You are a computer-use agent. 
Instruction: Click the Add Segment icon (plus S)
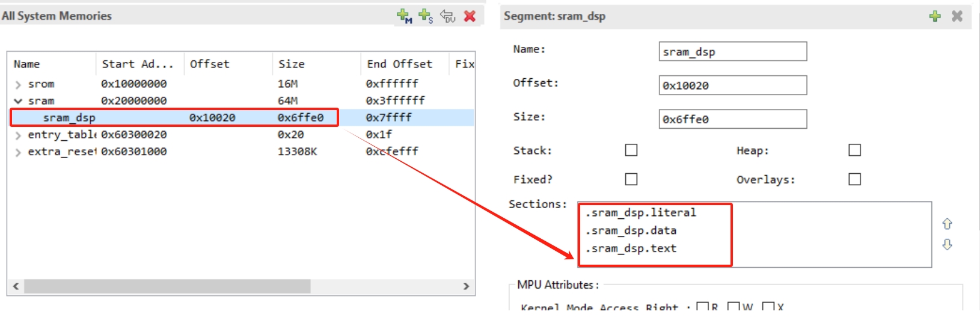(x=426, y=16)
